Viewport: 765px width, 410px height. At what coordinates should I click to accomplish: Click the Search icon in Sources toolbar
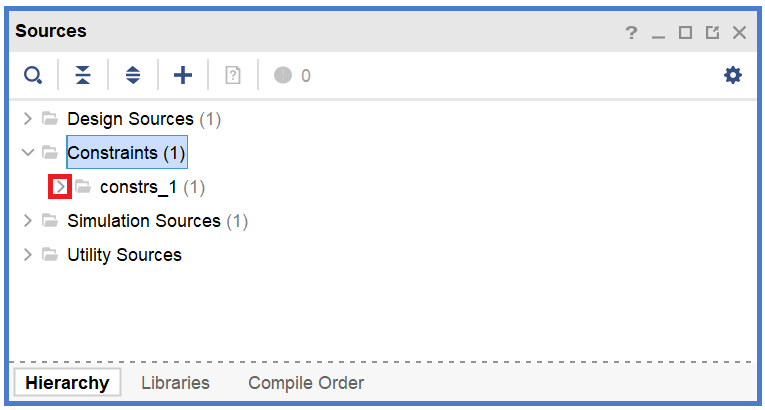(33, 75)
